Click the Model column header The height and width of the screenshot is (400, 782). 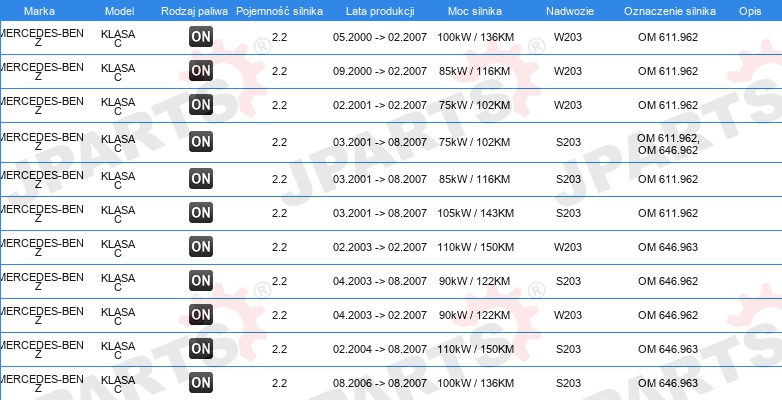120,11
